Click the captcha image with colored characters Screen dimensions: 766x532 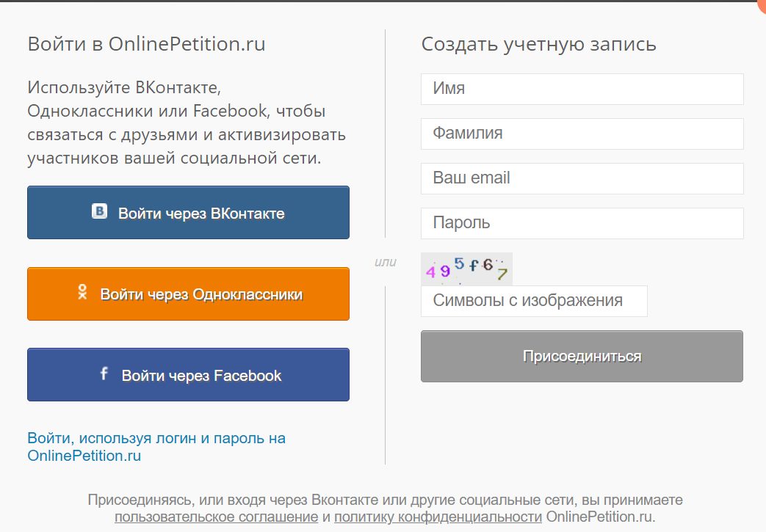466,269
